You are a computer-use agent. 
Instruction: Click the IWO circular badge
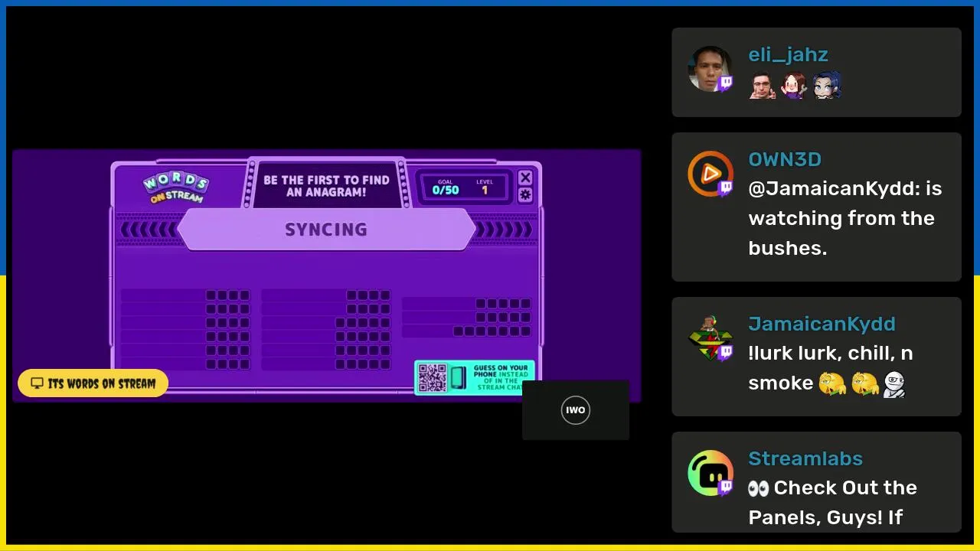point(576,410)
